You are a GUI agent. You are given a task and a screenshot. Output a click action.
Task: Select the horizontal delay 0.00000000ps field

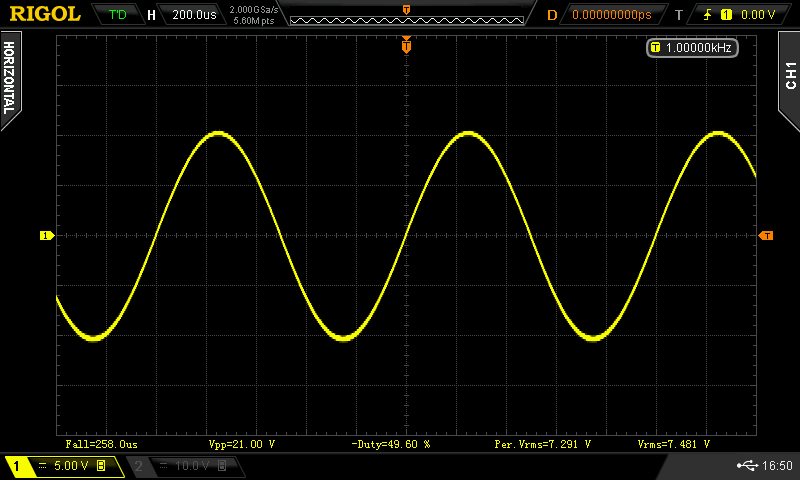(610, 15)
